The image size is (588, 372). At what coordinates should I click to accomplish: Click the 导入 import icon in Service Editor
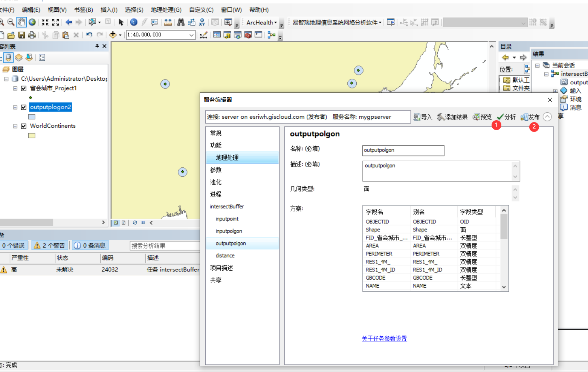pyautogui.click(x=423, y=117)
